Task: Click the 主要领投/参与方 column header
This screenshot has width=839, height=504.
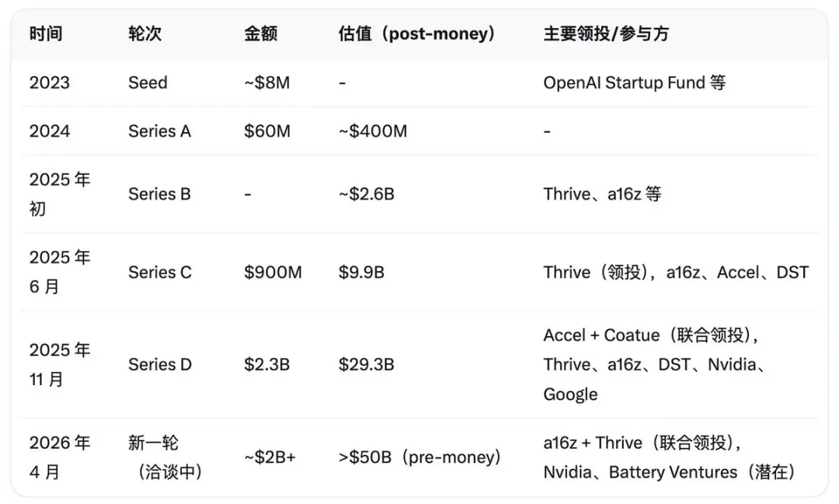Action: click(x=605, y=34)
